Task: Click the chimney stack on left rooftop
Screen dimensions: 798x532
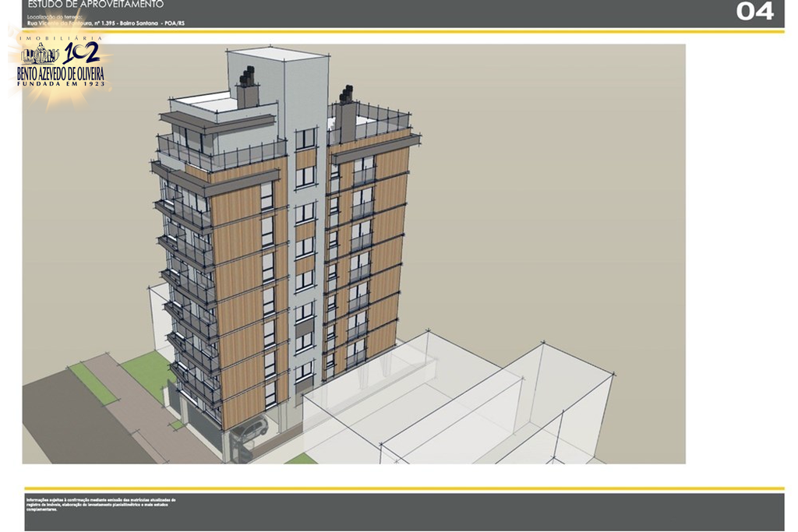Action: pyautogui.click(x=248, y=88)
